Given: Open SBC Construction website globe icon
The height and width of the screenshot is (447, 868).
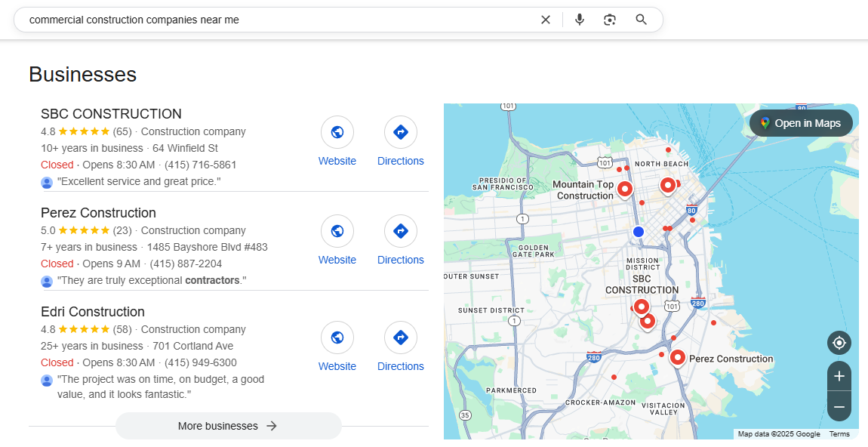Looking at the screenshot, I should [337, 132].
